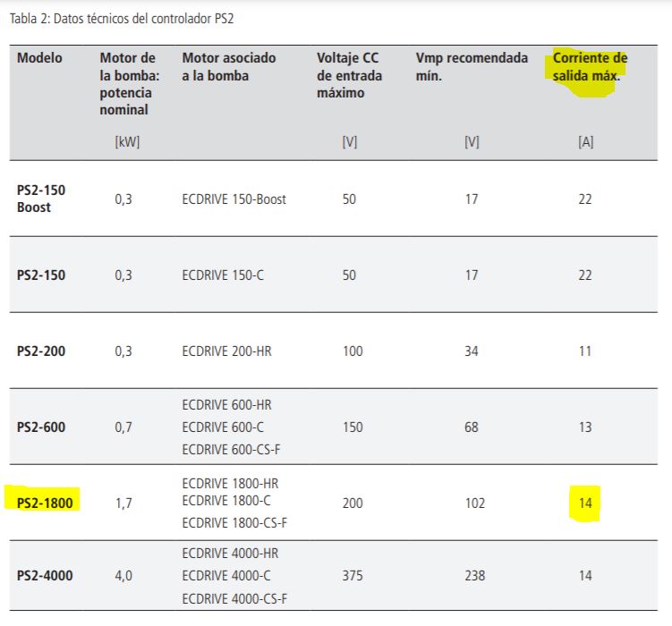This screenshot has width=672, height=626.
Task: Click 'ECDRIVE 4000-HR' motor entry
Action: point(230,554)
